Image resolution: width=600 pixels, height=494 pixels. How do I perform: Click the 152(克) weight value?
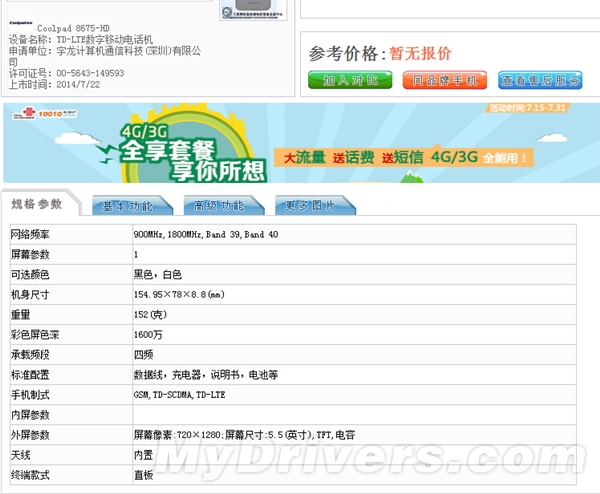coord(150,315)
